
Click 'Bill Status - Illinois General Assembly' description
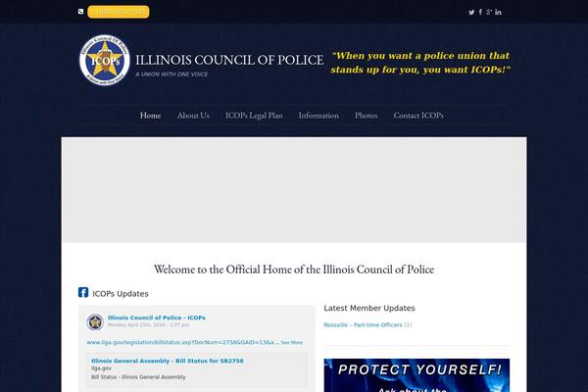(x=138, y=377)
